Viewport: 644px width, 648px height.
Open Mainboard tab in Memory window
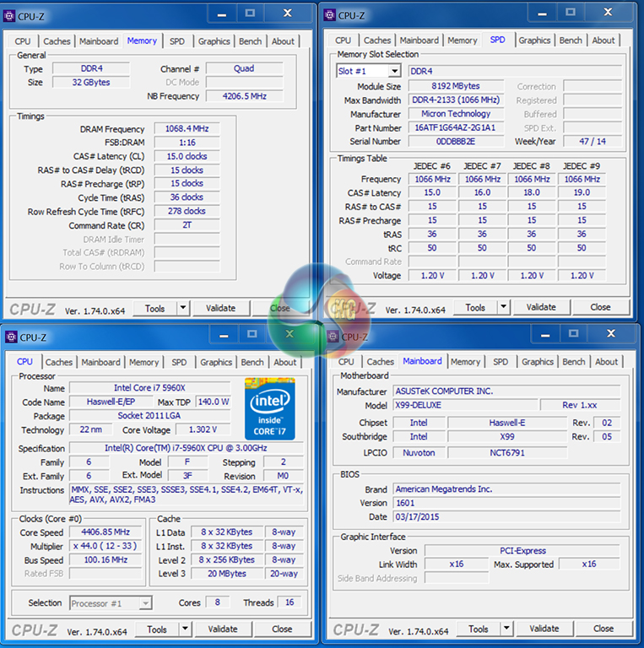99,41
